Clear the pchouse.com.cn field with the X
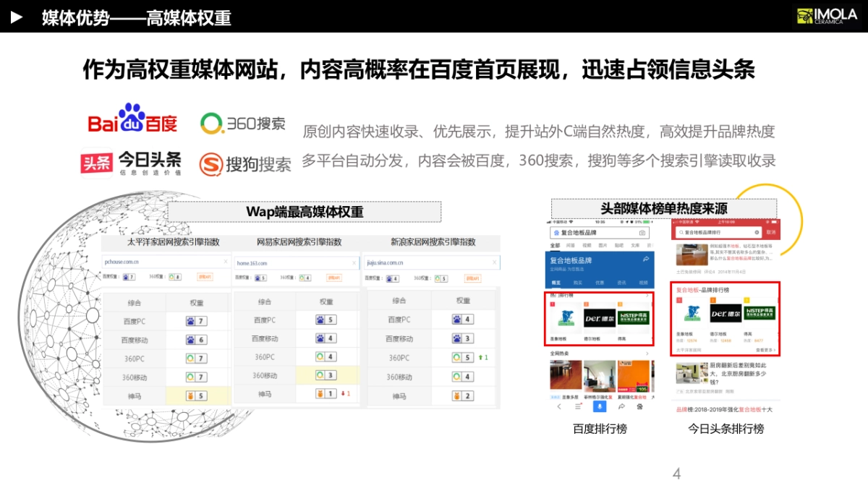 [x=226, y=262]
